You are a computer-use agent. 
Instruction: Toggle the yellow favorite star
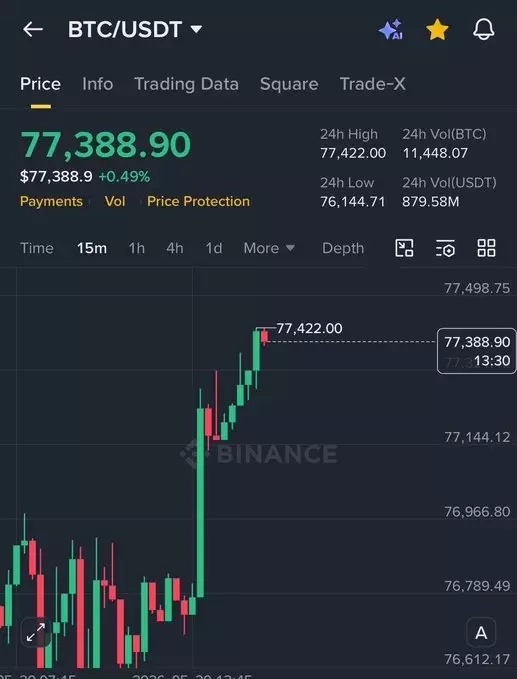tap(437, 30)
